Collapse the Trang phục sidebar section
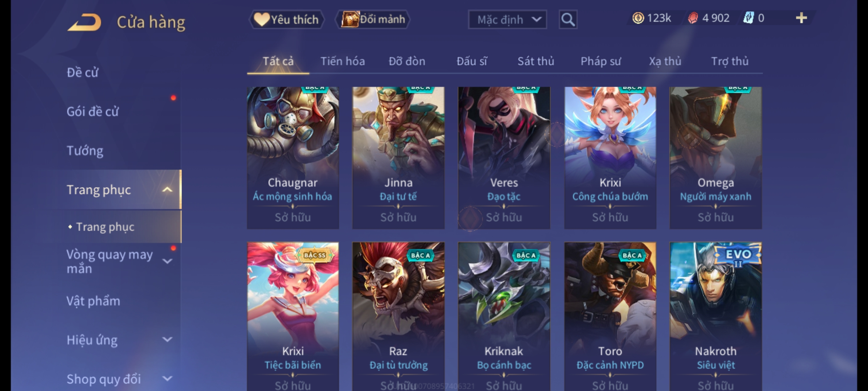Image resolution: width=868 pixels, height=391 pixels. tap(167, 190)
